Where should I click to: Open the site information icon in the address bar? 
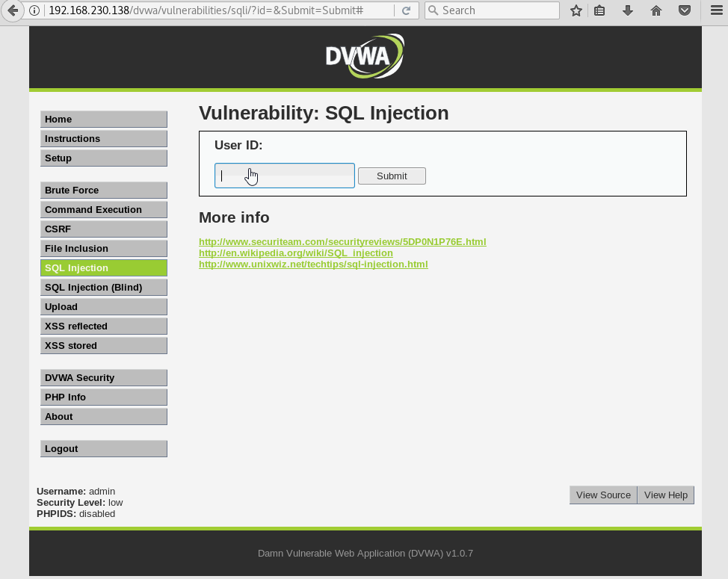pyautogui.click(x=34, y=10)
